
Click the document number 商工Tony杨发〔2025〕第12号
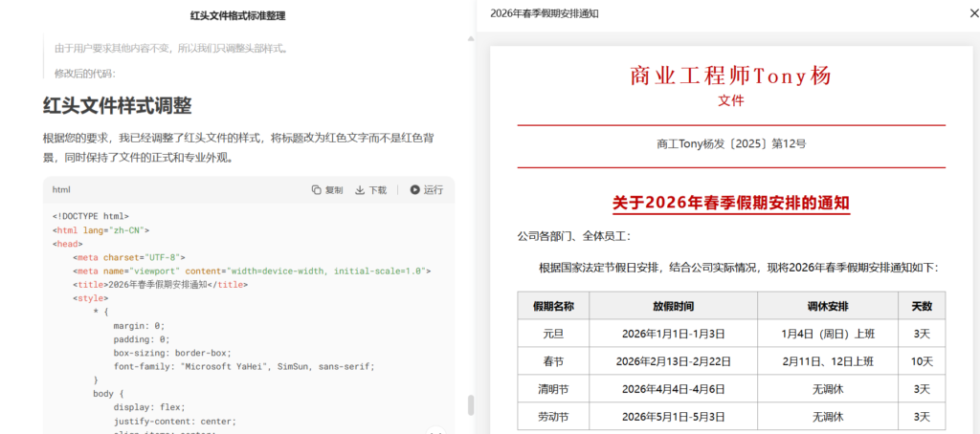coord(730,144)
